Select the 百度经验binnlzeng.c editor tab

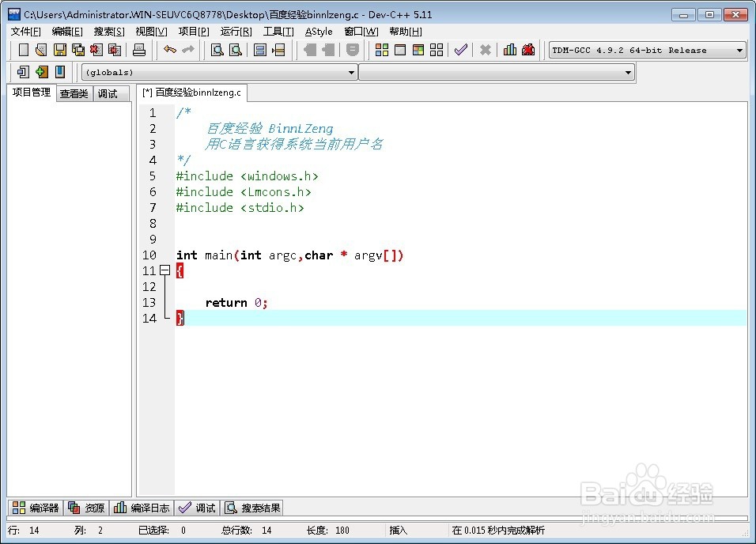tap(192, 92)
